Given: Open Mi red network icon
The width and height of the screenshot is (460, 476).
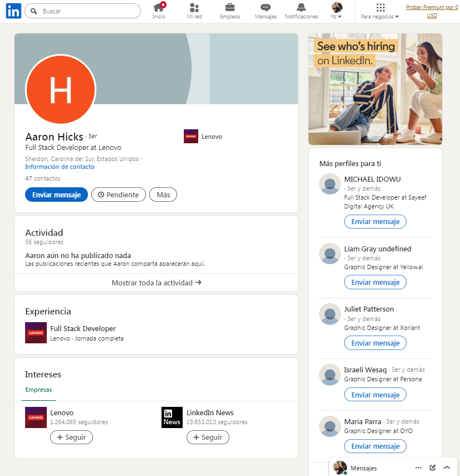Looking at the screenshot, I should pos(194,7).
